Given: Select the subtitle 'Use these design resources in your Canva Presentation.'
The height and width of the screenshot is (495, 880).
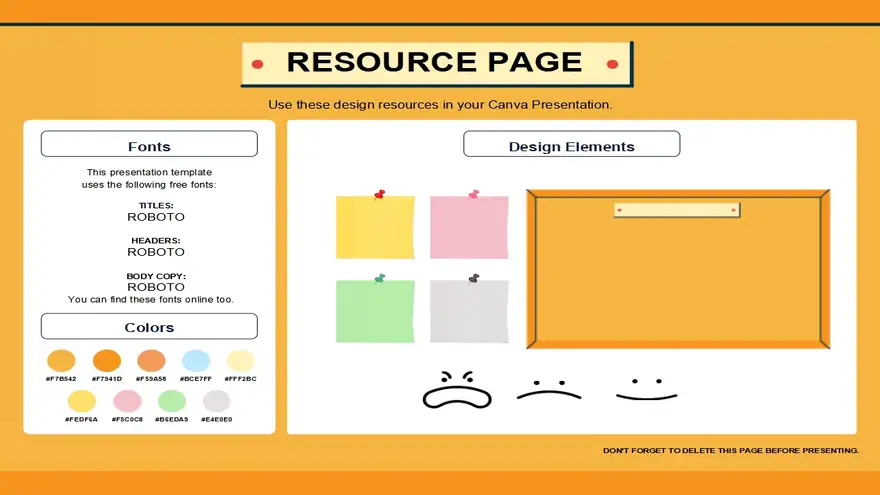Looking at the screenshot, I should [x=440, y=105].
